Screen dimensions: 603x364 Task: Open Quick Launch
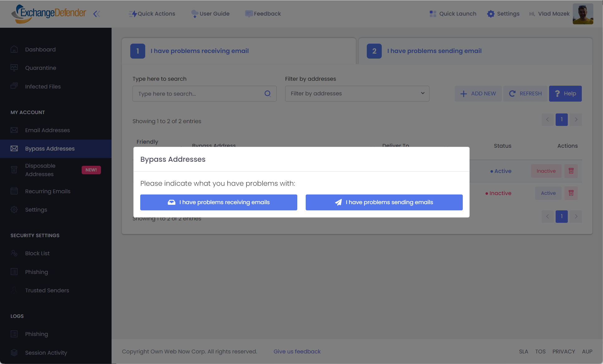[452, 14]
